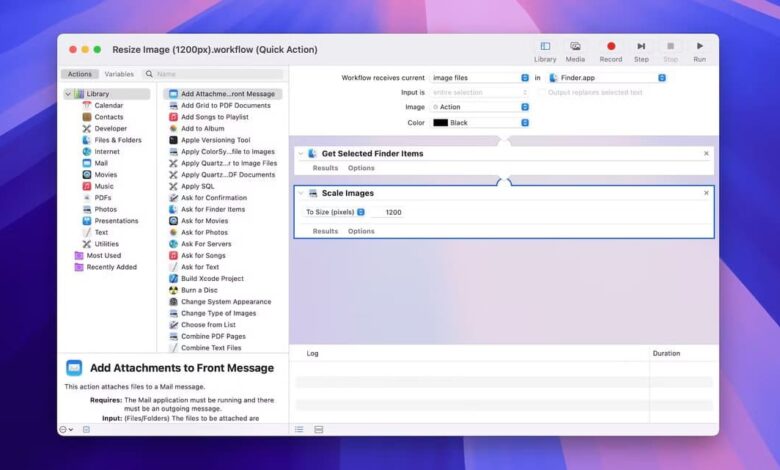
Task: Open the Media browser toolbar button
Action: click(x=575, y=52)
